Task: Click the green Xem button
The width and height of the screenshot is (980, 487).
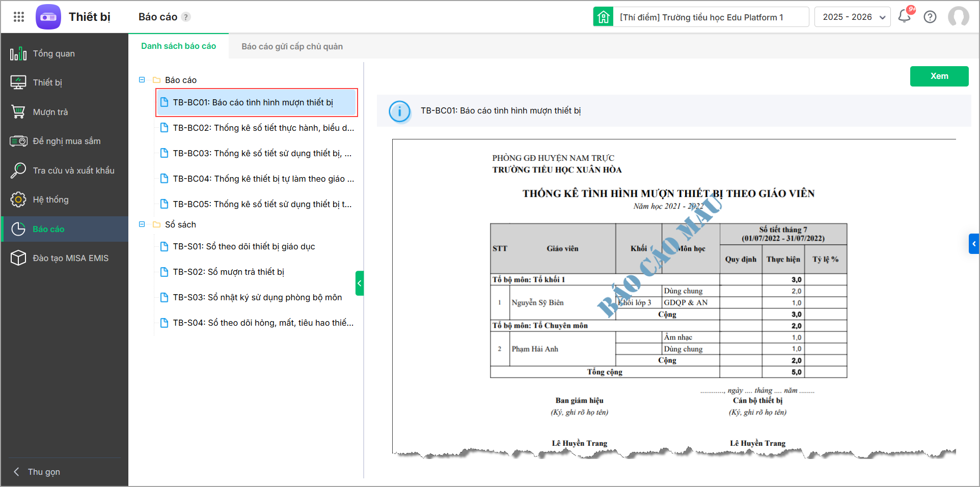Action: tap(939, 76)
